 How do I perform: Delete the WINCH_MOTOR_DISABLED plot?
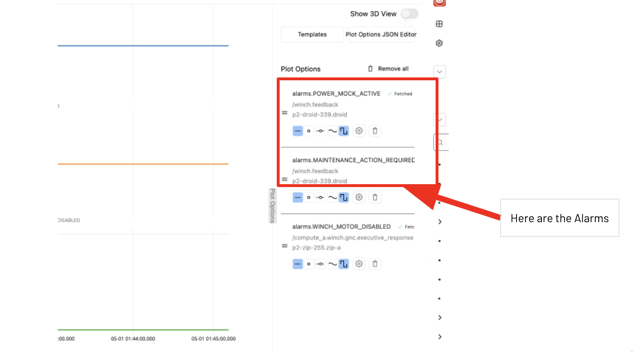375,264
